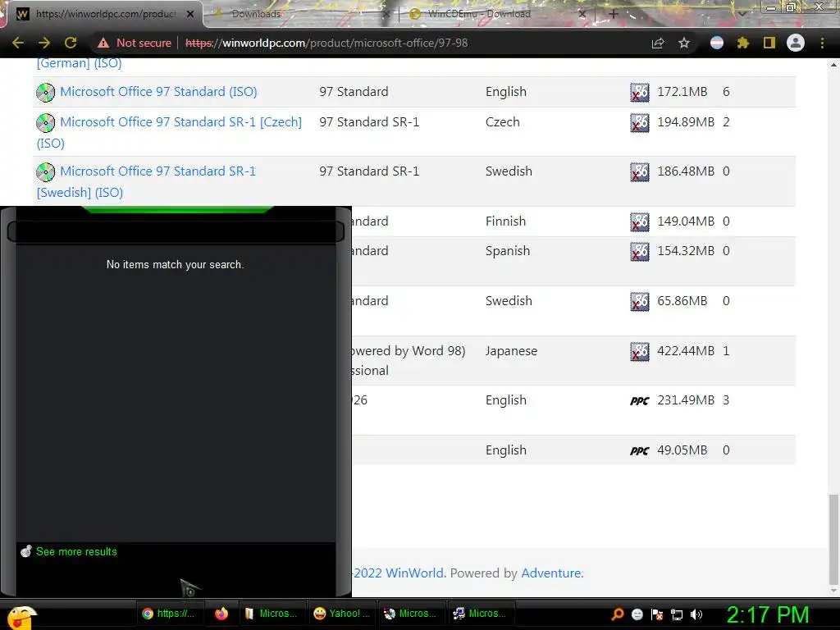Open the [German] (ISO) link

[x=80, y=63]
